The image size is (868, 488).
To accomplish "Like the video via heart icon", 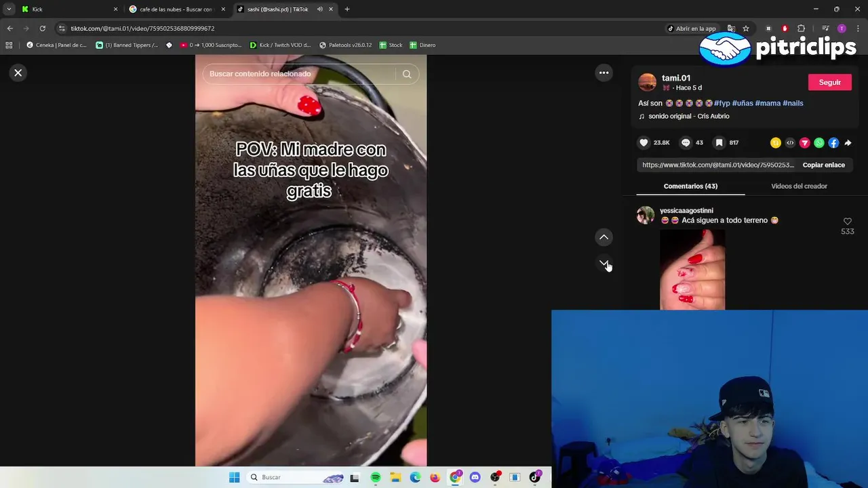I will 644,142.
